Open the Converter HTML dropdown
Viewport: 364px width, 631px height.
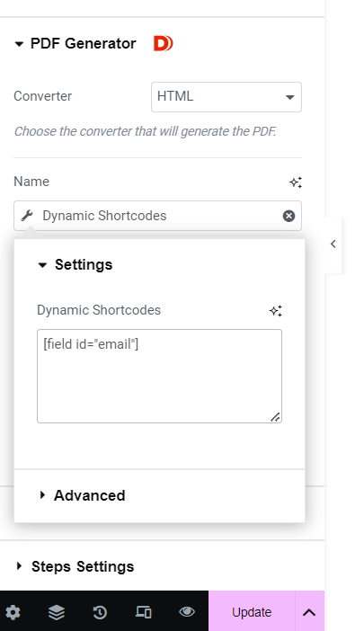pyautogui.click(x=226, y=97)
